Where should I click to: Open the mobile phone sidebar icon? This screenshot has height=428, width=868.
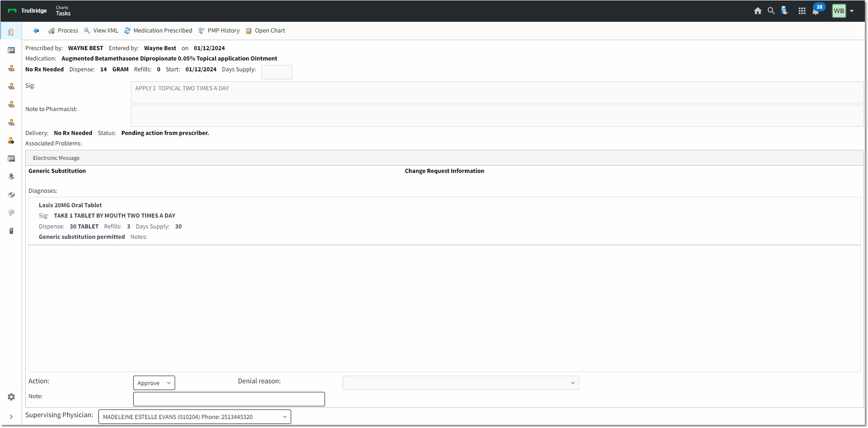[x=11, y=231]
